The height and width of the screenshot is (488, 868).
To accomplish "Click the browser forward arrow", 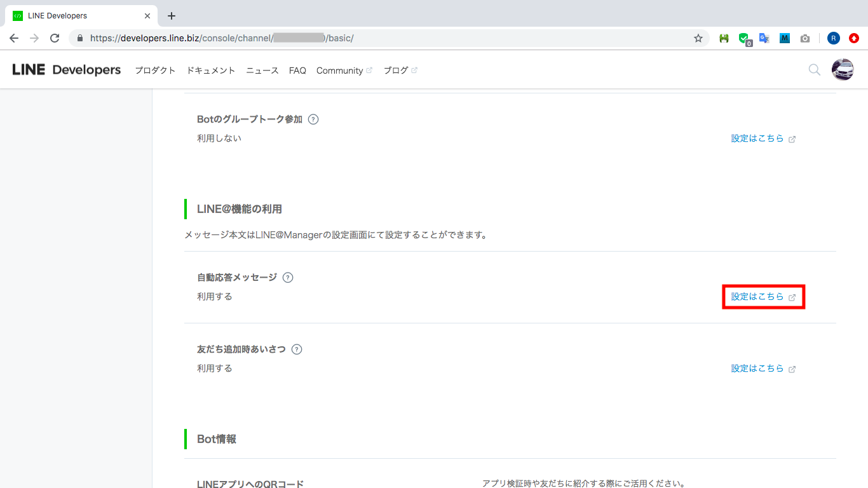I will pos(34,38).
